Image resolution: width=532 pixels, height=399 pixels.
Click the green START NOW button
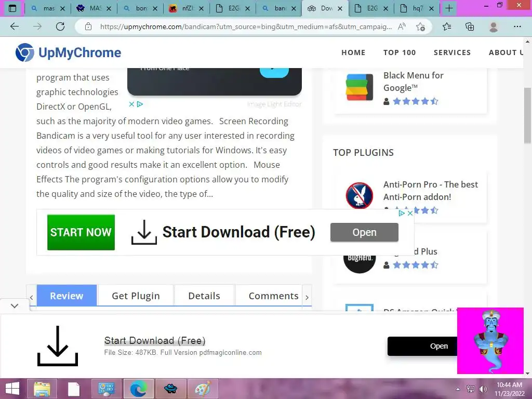click(x=81, y=232)
